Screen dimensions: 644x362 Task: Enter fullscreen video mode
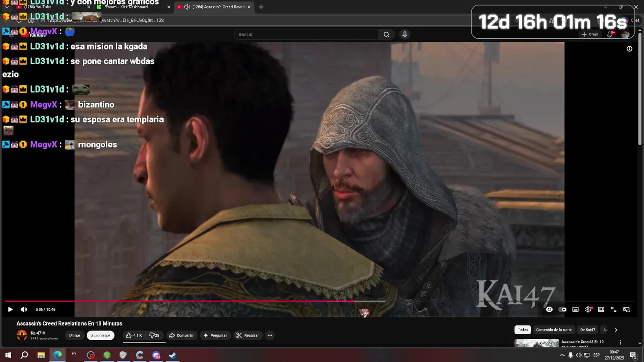click(x=614, y=309)
